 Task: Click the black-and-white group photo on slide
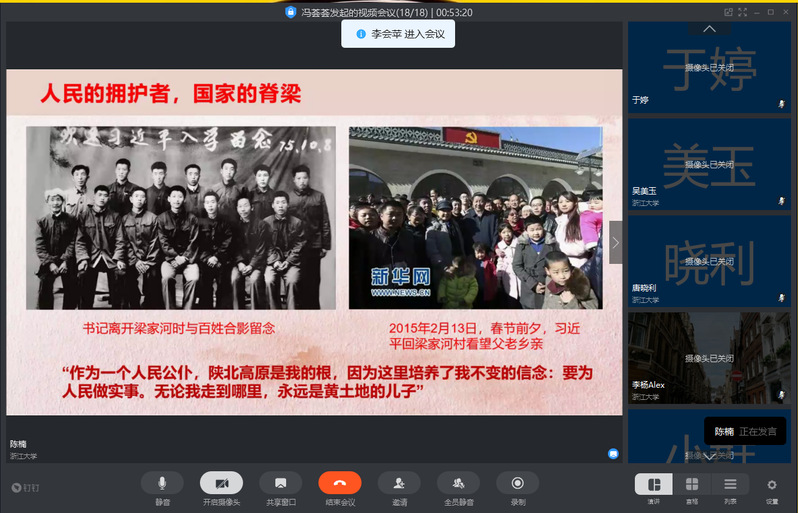click(181, 218)
